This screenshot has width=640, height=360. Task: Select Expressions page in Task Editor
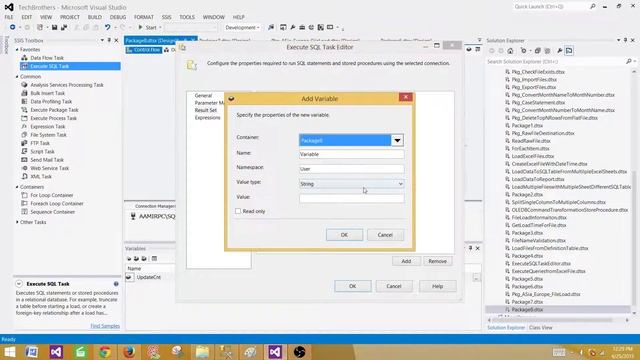pos(207,118)
